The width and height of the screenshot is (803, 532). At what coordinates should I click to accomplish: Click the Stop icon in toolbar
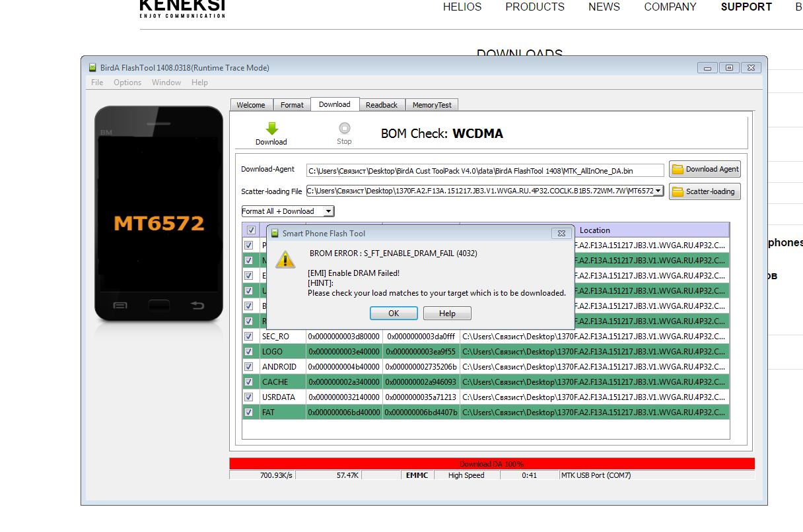pos(344,129)
